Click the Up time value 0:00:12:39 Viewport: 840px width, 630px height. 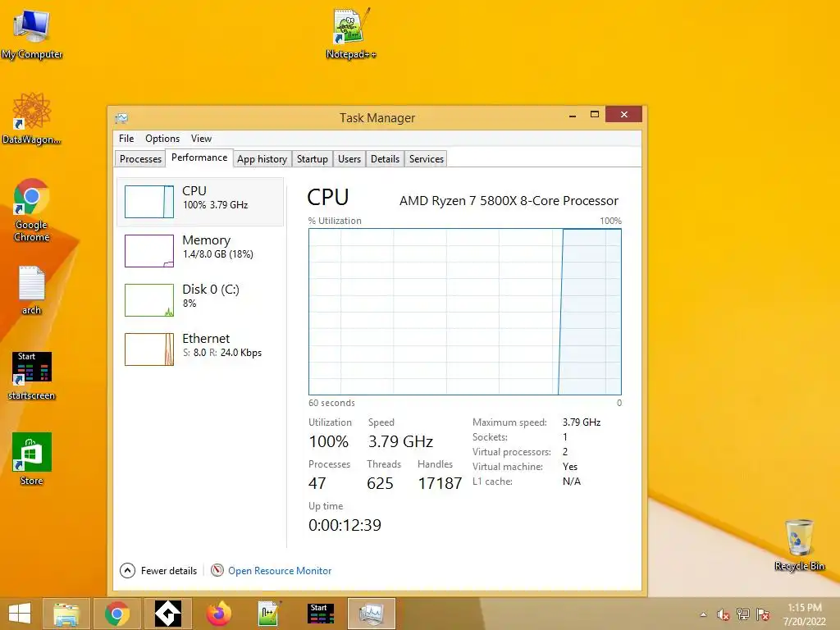[x=345, y=525]
